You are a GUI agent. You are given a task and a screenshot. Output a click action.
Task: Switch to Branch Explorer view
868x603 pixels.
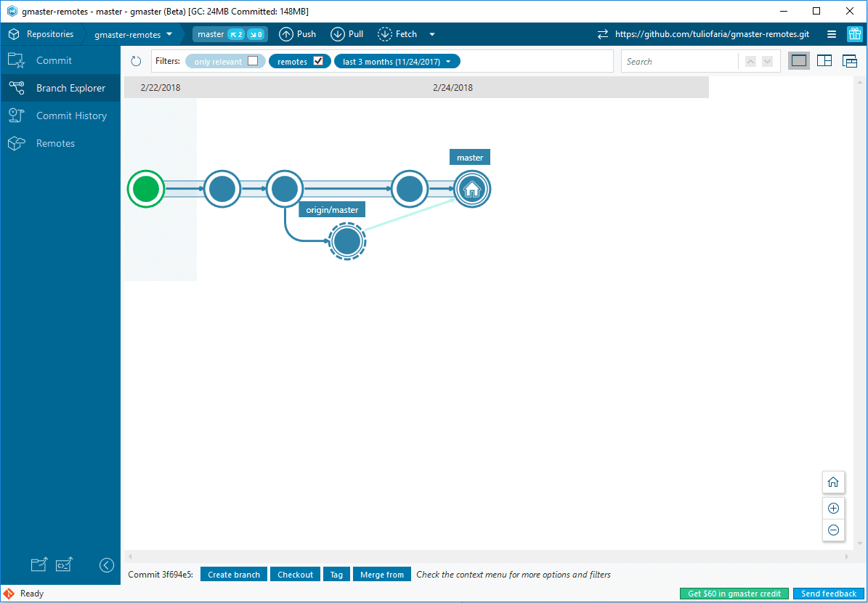pos(60,88)
